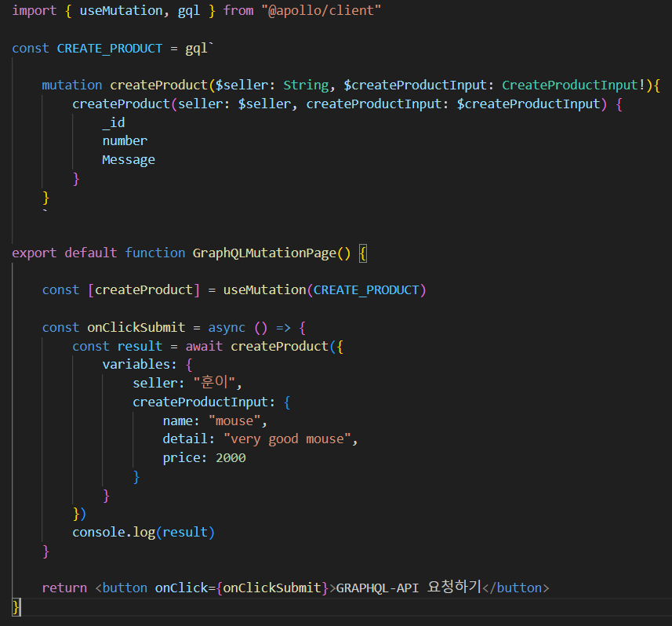Click CREATE_PRODUCT in the const declaration
The width and height of the screenshot is (672, 626).
pyautogui.click(x=110, y=48)
